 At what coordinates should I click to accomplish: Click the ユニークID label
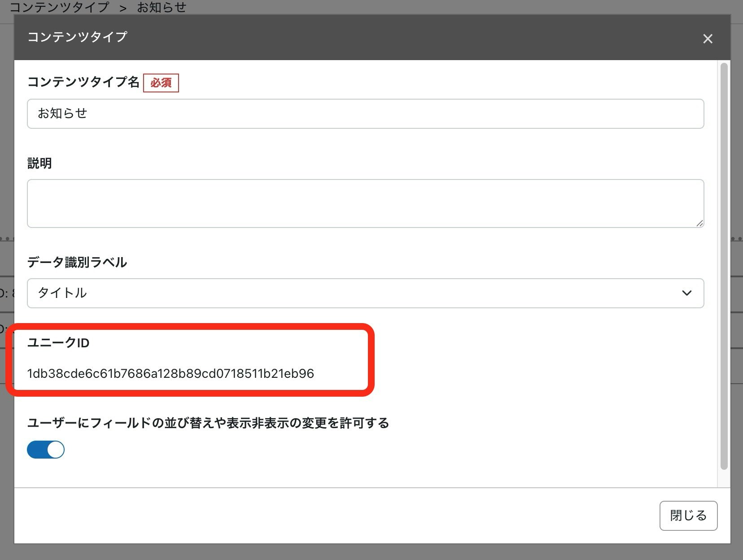(x=58, y=343)
